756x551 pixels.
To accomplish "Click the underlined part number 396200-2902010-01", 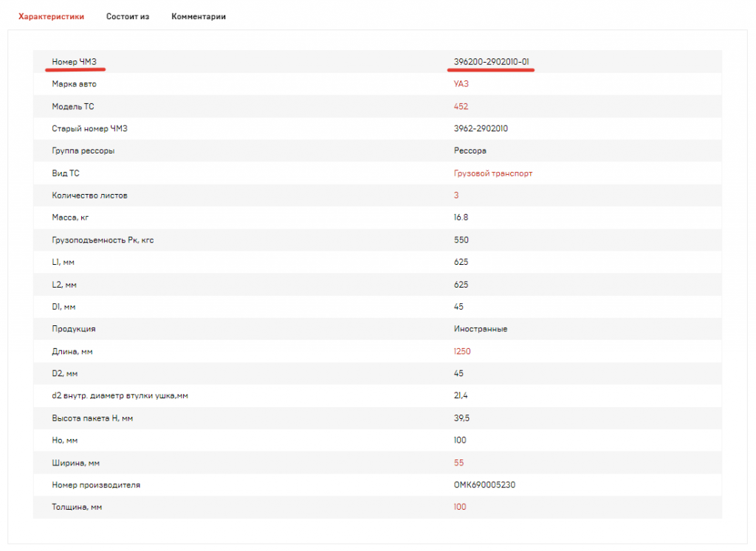I will coord(491,61).
